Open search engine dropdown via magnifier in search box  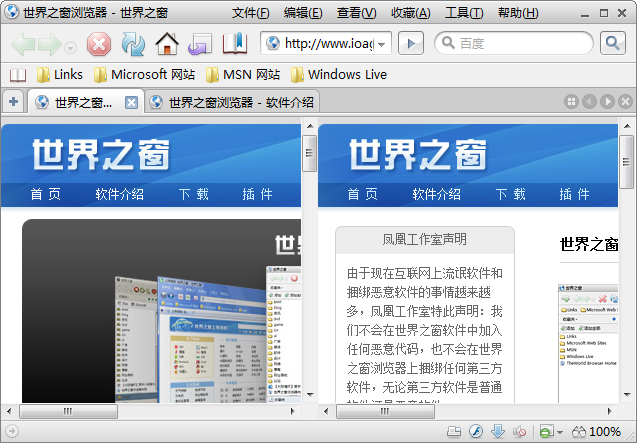click(x=448, y=43)
